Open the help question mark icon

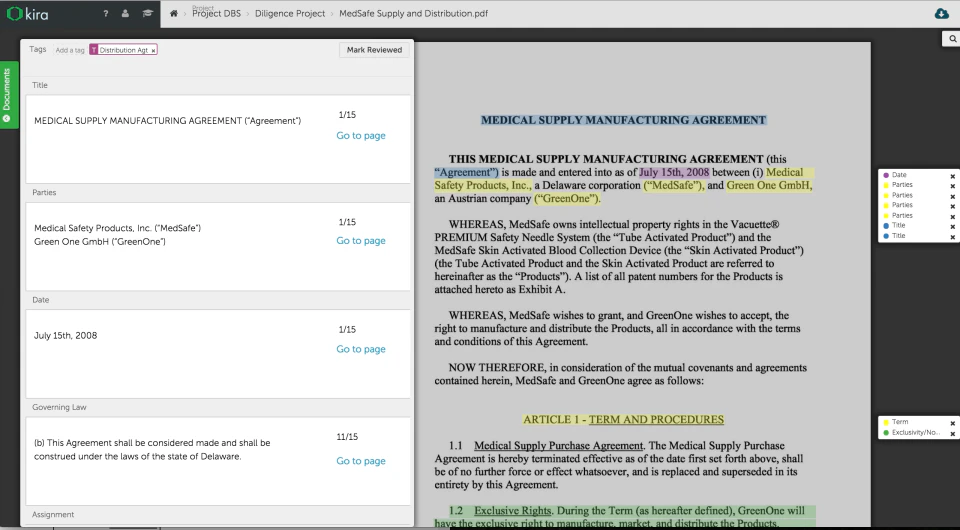coord(105,13)
